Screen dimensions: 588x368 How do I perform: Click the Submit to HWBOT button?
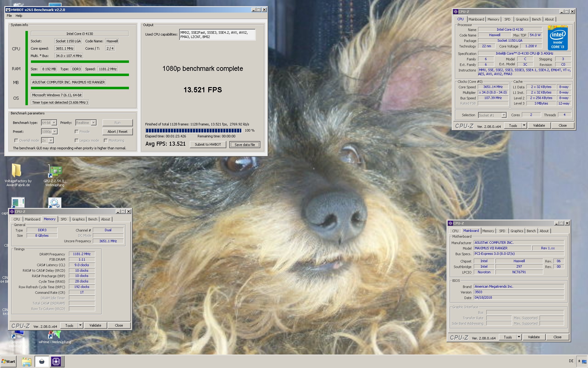[208, 144]
